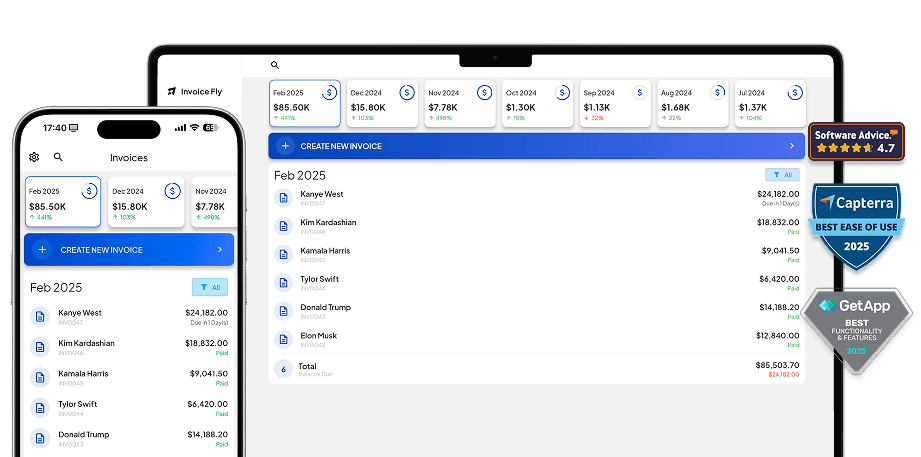Expand the tablet Create New Invoice chevron
This screenshot has width=921, height=457.
click(791, 146)
